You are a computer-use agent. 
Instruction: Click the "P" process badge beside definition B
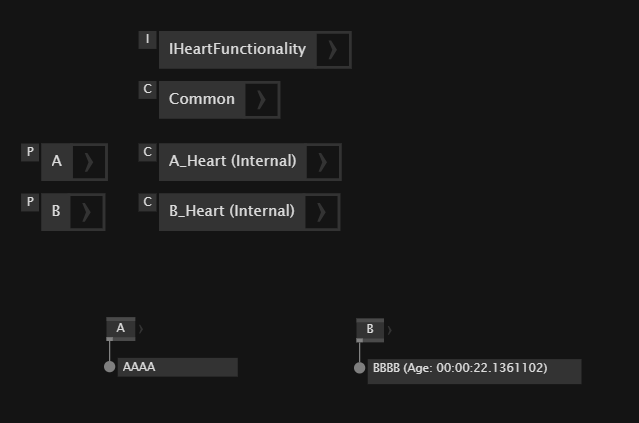click(x=30, y=202)
